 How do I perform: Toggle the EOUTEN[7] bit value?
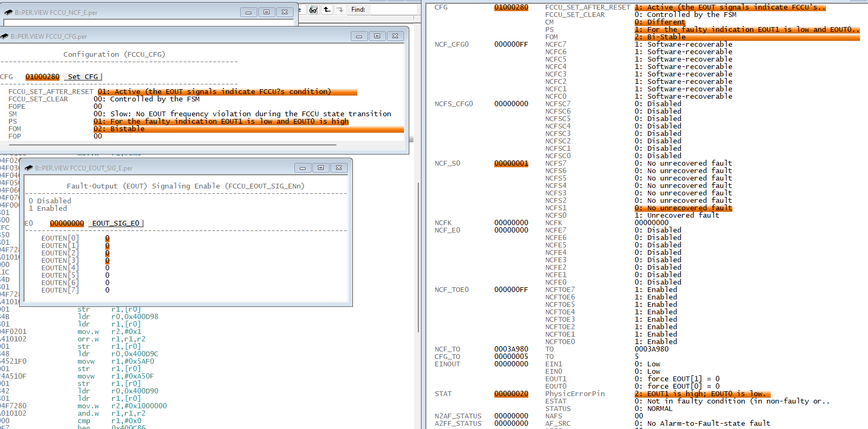[x=107, y=290]
